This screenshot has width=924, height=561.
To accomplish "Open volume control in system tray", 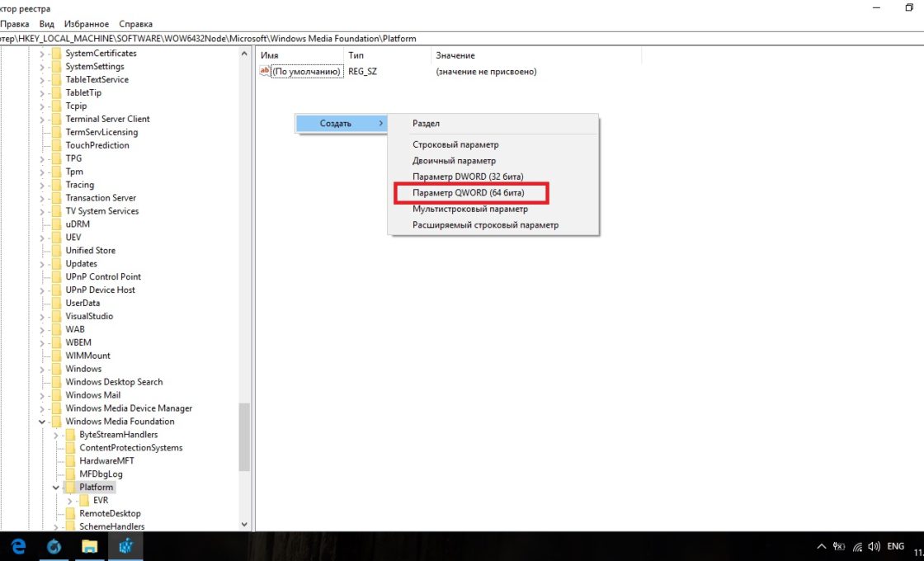I will [874, 547].
